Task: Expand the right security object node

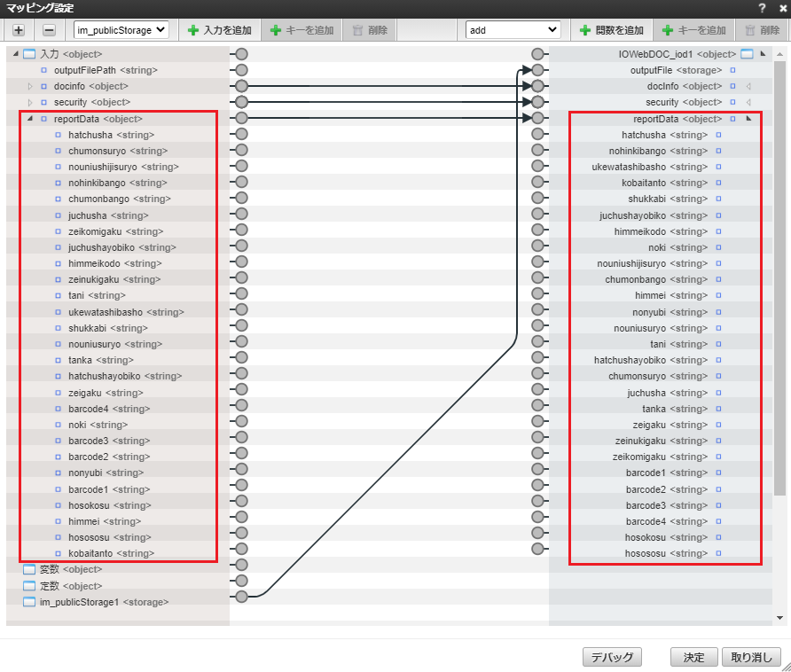Action: tap(748, 103)
